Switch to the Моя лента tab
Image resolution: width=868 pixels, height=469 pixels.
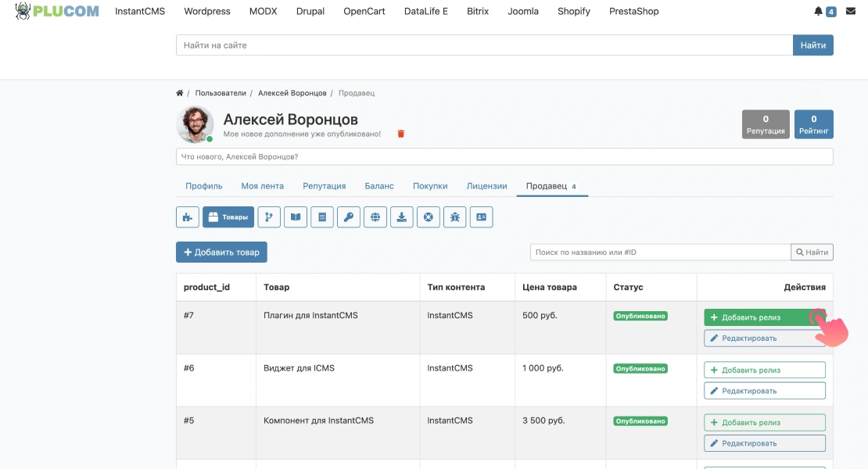pyautogui.click(x=263, y=186)
